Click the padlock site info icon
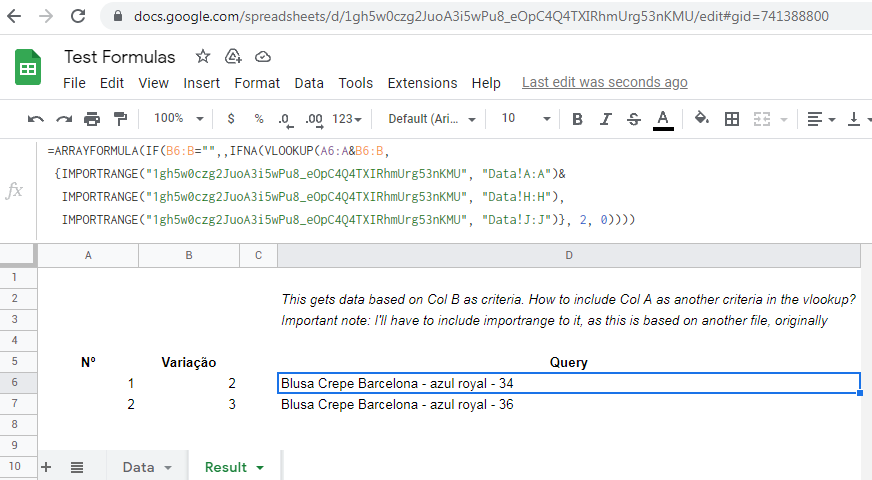This screenshot has width=872, height=480. 117,16
